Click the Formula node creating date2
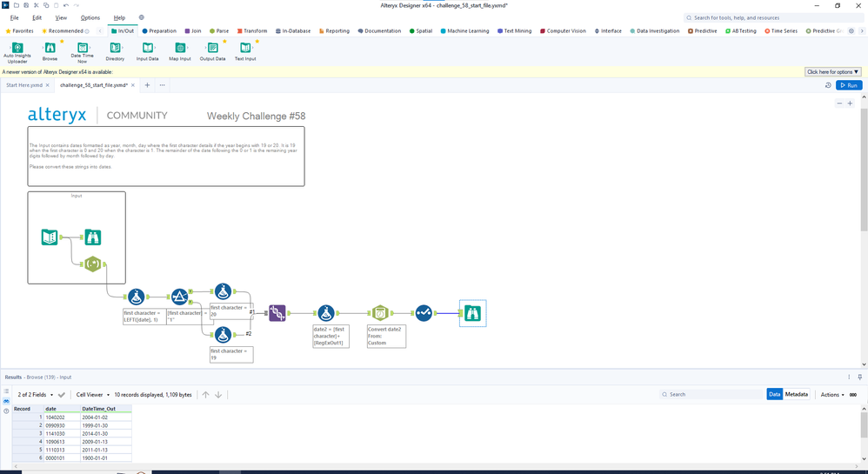The width and height of the screenshot is (868, 474). pos(326,313)
